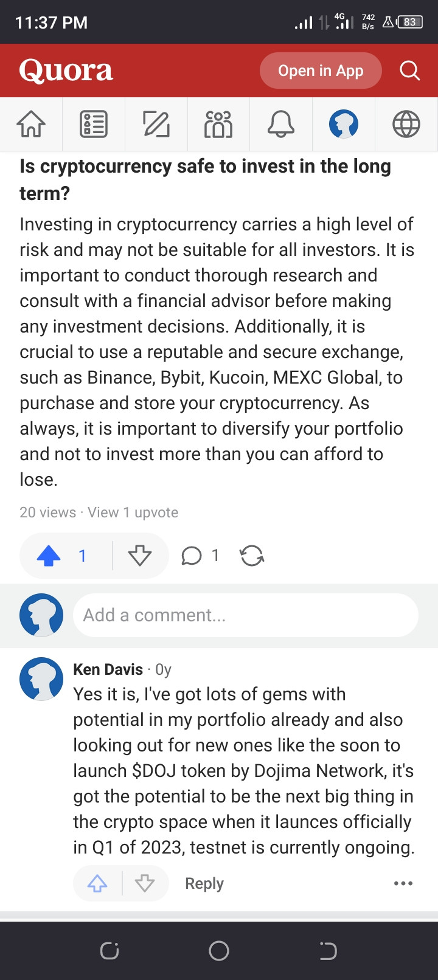The image size is (438, 980).
Task: Upvote Ken Davis's comment
Action: pyautogui.click(x=97, y=883)
